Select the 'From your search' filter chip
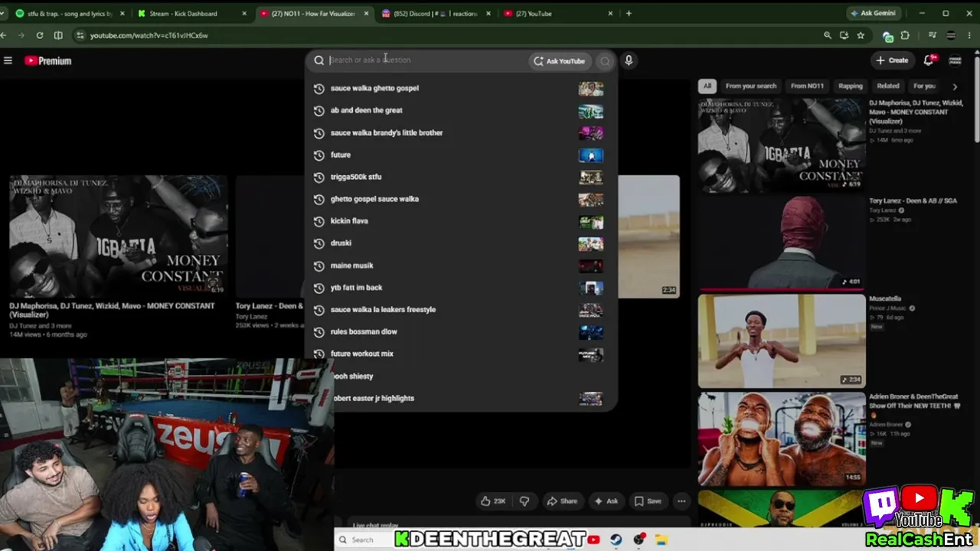Image resolution: width=980 pixels, height=551 pixels. tap(751, 86)
